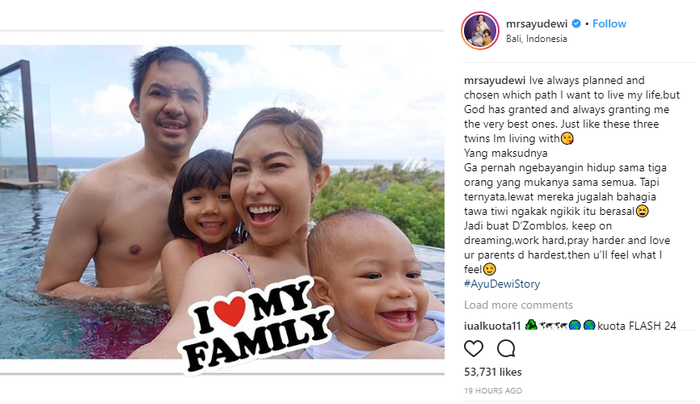The width and height of the screenshot is (700, 404).
Task: Open the mrsayudewi username in header
Action: (x=537, y=24)
